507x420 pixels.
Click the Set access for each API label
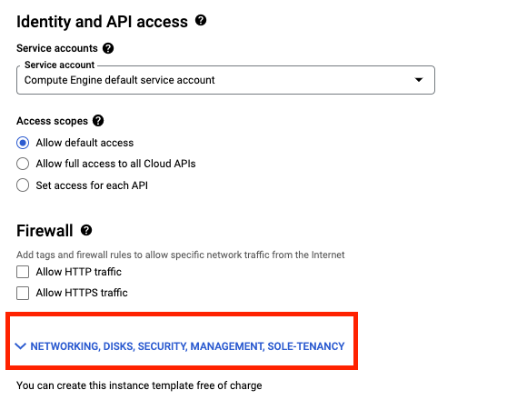[x=92, y=185]
